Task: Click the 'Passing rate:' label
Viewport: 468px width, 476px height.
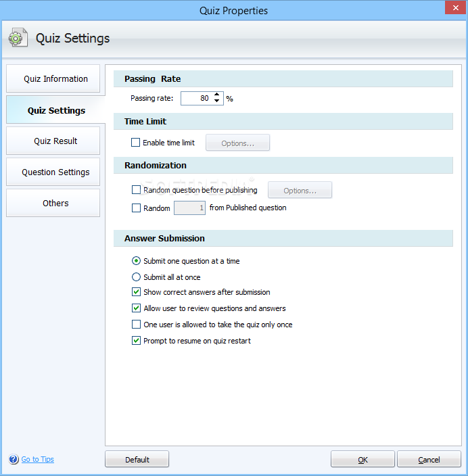Action: click(x=152, y=98)
